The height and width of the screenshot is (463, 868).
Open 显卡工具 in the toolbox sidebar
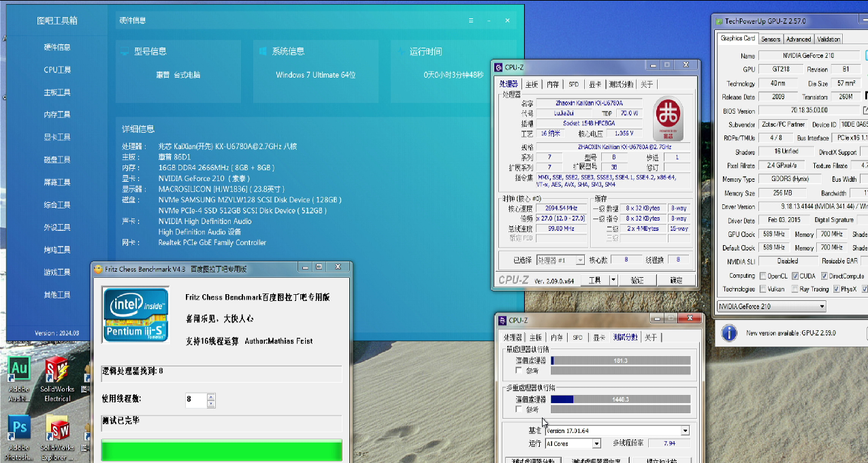[57, 137]
